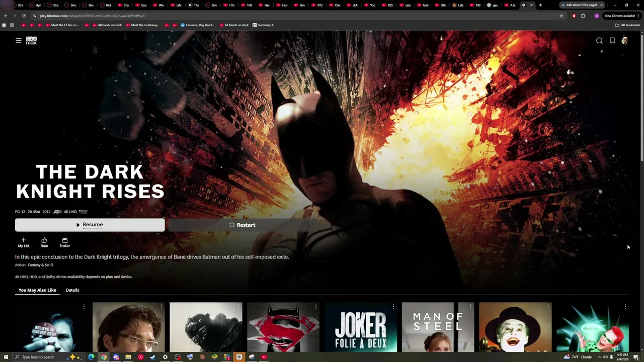644x362 pixels.
Task: Reload the HBO Max page
Action: pos(24,16)
